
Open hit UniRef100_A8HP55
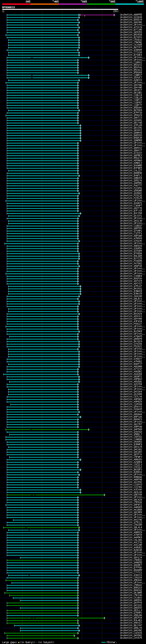click(131, 15)
